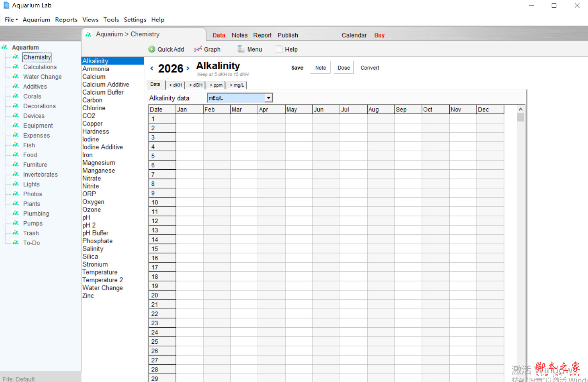588x382 pixels.
Task: Select the '> mg/L' conversion tab
Action: point(237,85)
